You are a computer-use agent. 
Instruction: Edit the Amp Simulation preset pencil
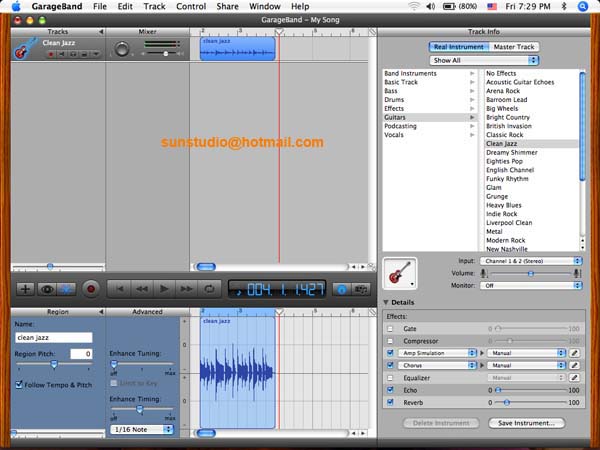pyautogui.click(x=574, y=353)
